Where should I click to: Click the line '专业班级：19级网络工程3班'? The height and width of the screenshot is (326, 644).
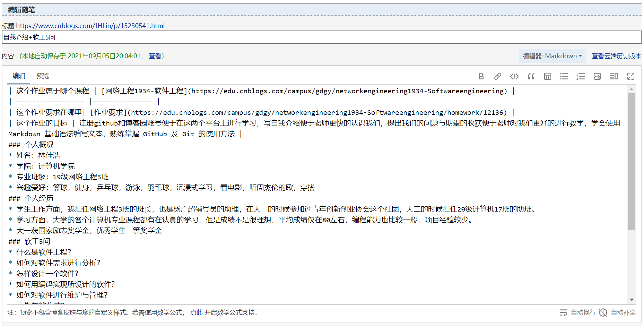point(59,177)
